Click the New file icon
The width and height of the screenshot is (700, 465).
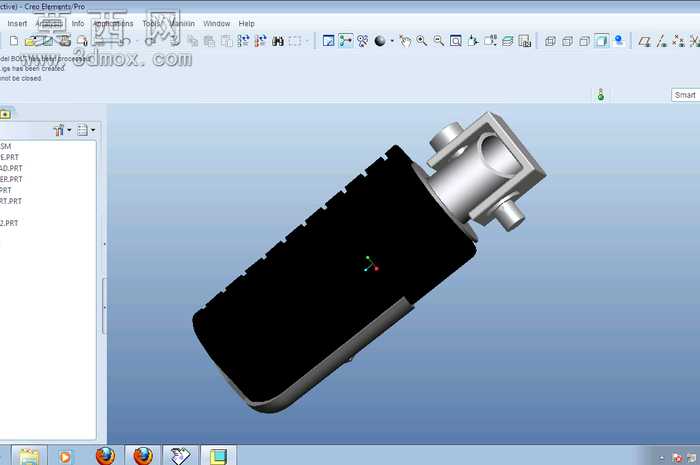(x=14, y=41)
